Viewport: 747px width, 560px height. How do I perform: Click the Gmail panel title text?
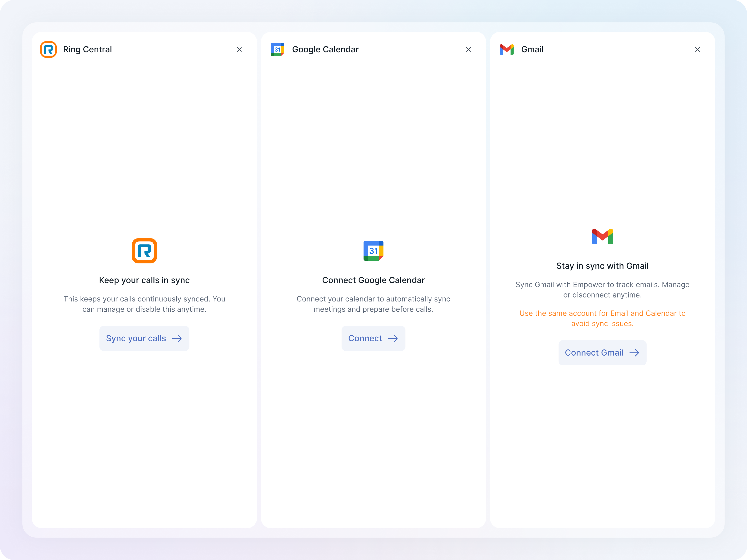click(x=532, y=50)
